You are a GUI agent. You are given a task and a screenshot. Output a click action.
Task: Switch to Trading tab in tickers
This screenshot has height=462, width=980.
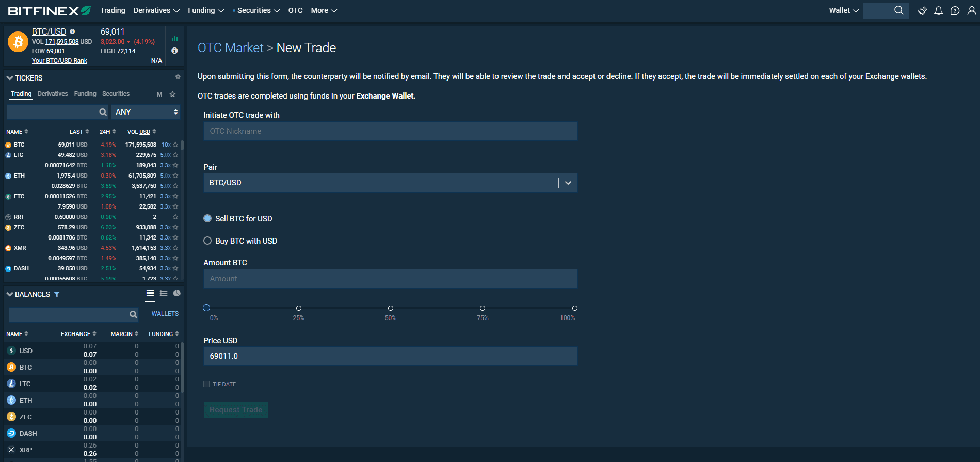click(21, 94)
